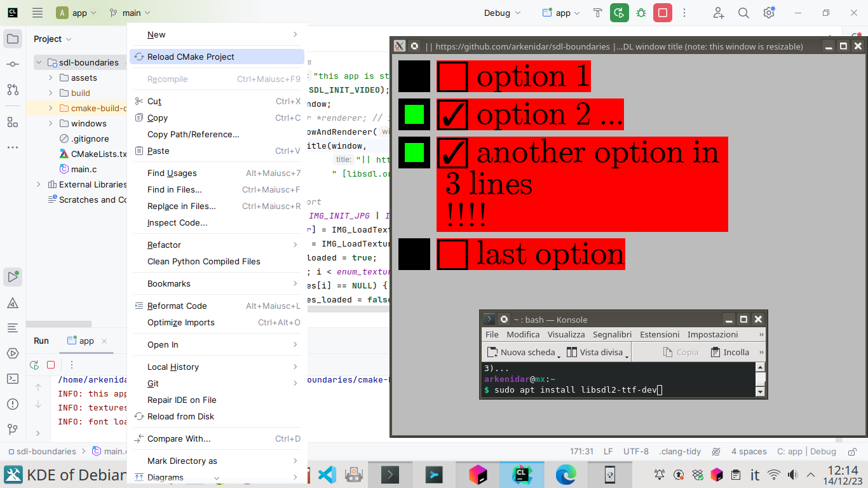Viewport: 868px width, 488px height.
Task: Open Konsole Visualizza menu
Action: 566,334
